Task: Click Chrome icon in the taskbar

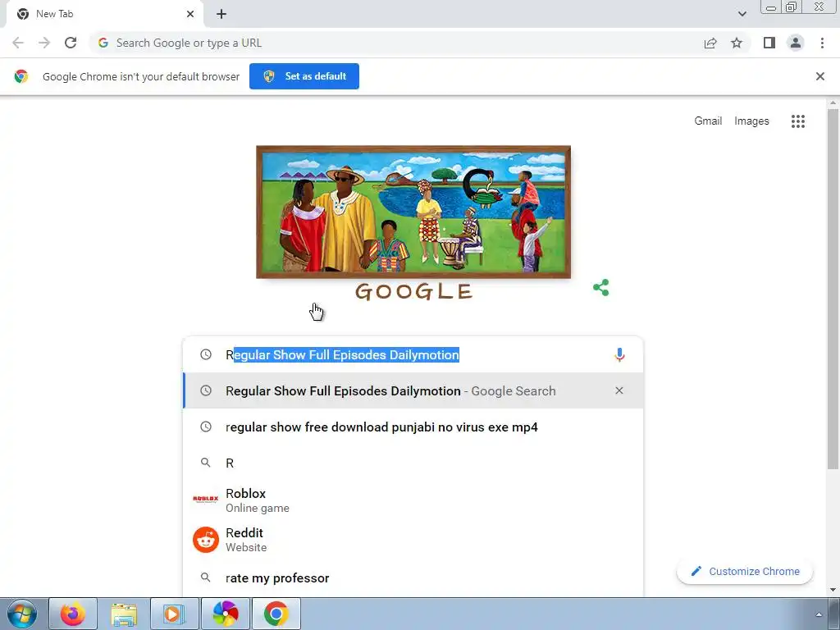Action: coord(276,614)
